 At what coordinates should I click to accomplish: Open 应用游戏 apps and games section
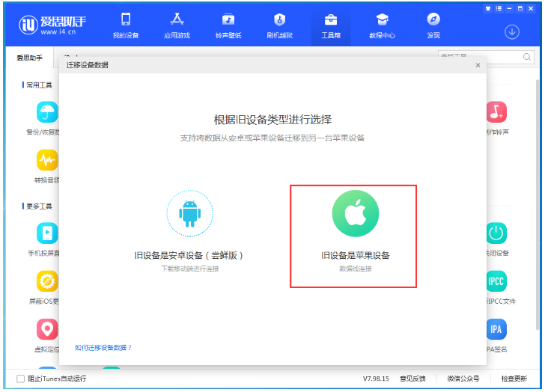[177, 25]
